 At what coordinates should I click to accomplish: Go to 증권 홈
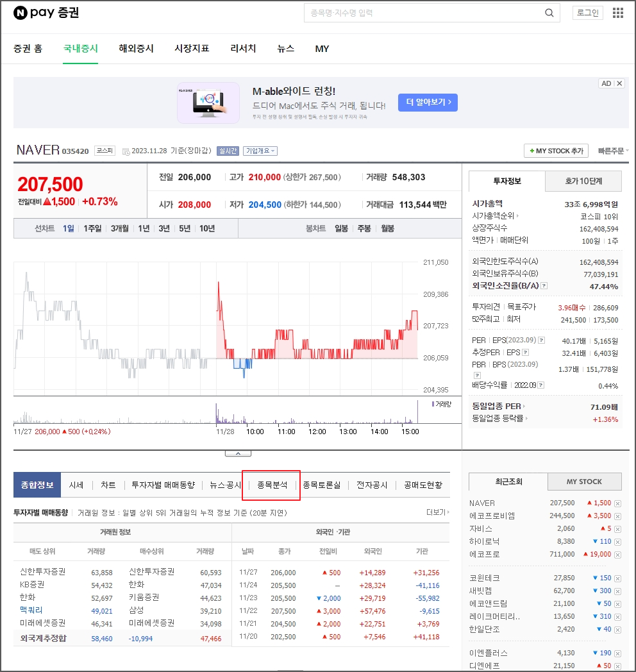(28, 49)
